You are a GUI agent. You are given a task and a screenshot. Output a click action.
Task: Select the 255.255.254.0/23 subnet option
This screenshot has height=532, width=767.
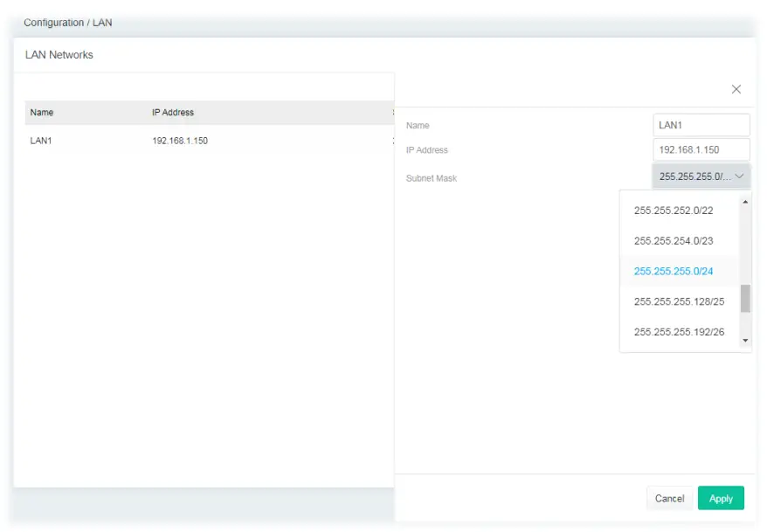679,240
